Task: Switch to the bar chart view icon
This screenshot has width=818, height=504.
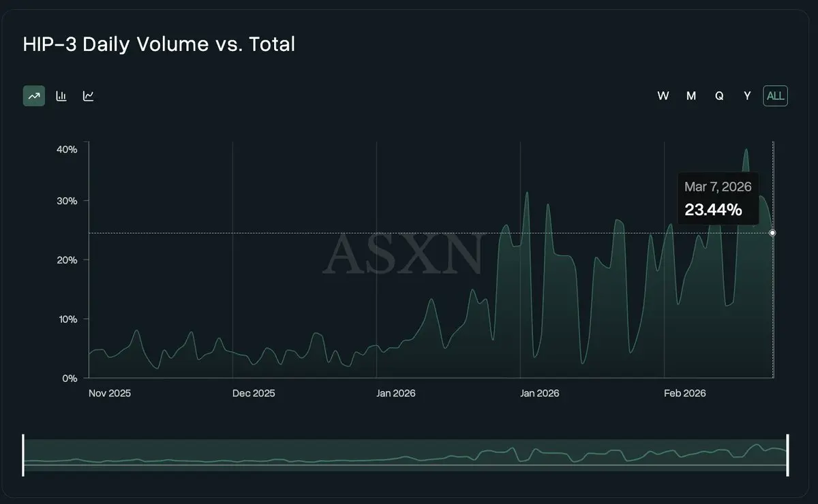Action: coord(61,96)
